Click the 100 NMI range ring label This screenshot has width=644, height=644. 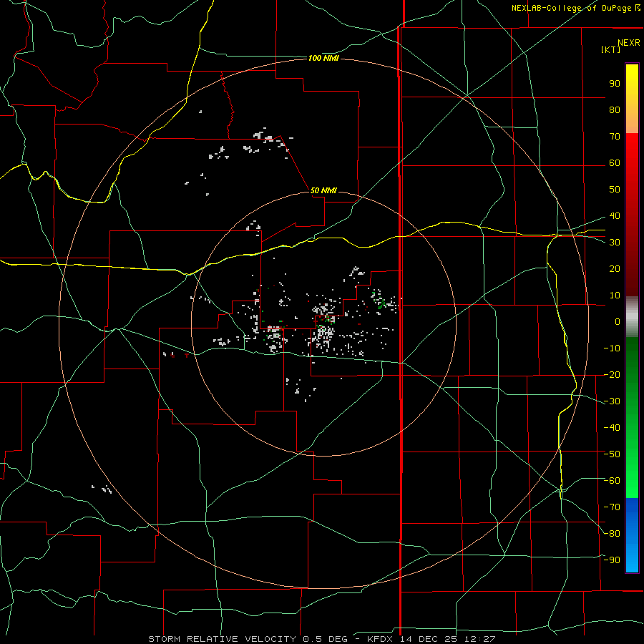(x=323, y=59)
